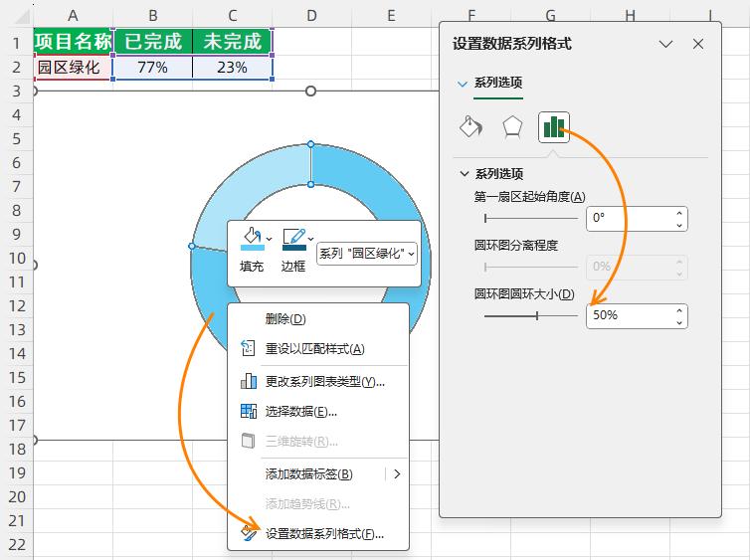This screenshot has width=750, height=560.
Task: Select the Series Options bar chart tab
Action: (x=554, y=126)
